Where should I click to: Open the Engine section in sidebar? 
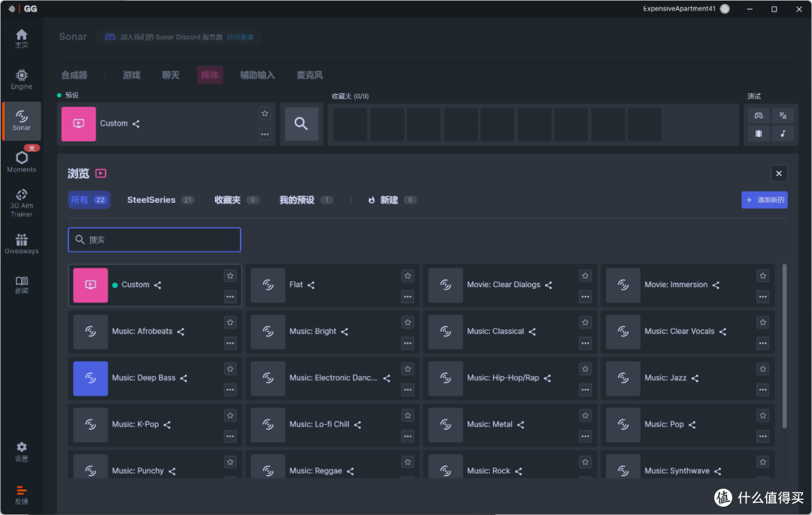coord(21,79)
